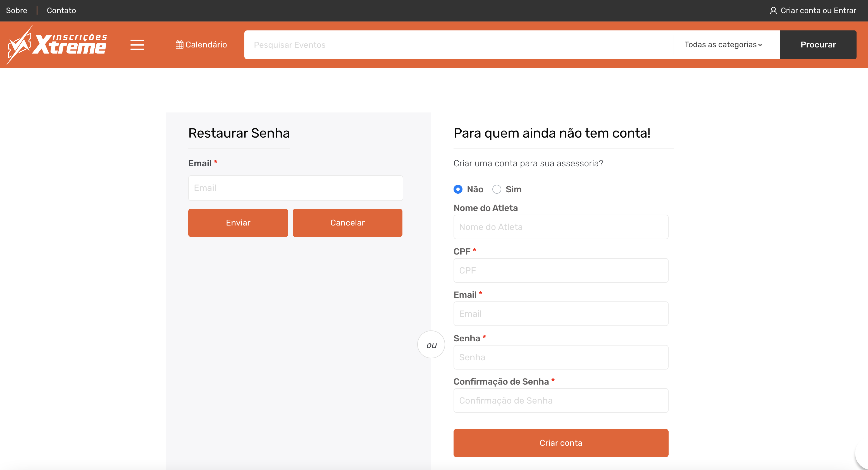Focus the Confirmação de Senha field
The height and width of the screenshot is (470, 868).
(561, 401)
